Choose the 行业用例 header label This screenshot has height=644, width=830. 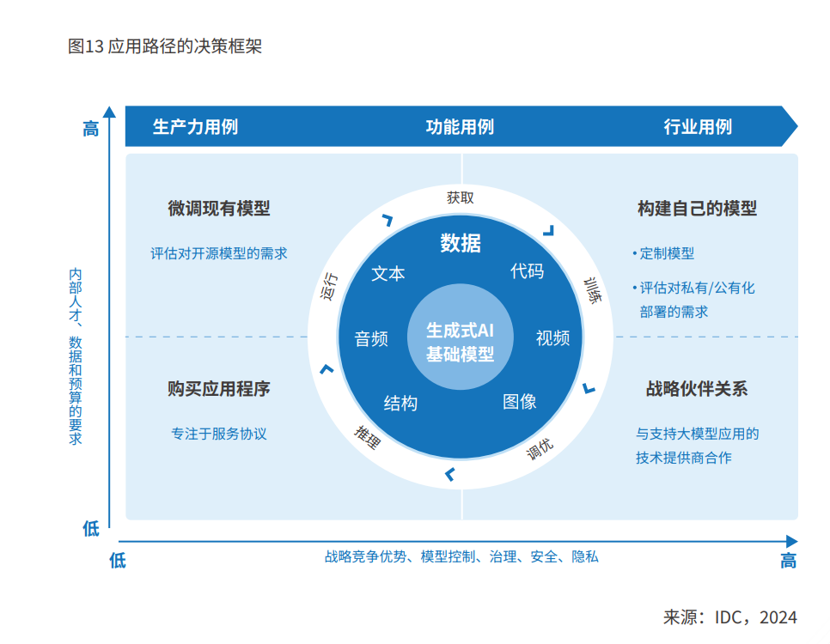(698, 127)
